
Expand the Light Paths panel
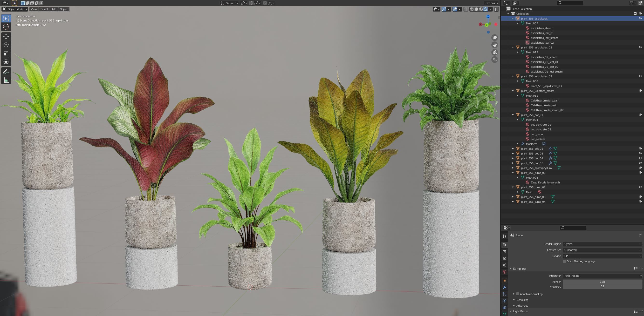(520, 311)
